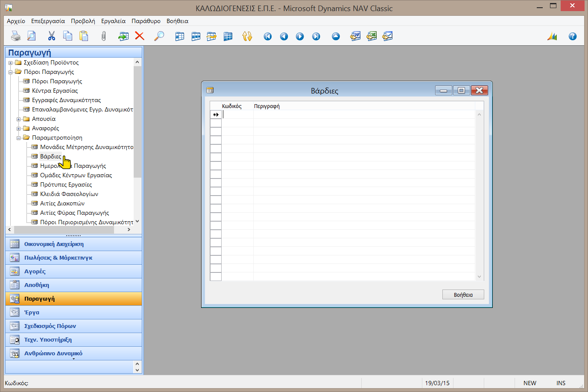Switch to Έργα module

(x=73, y=313)
